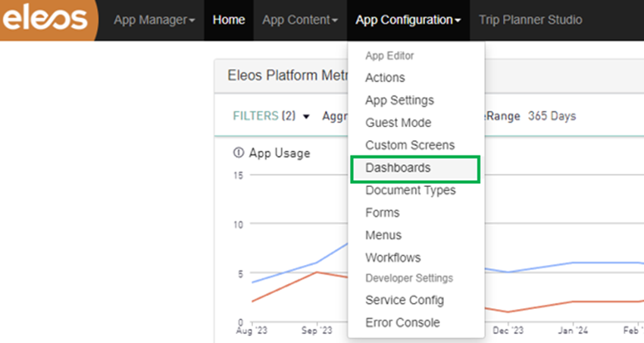Open the App Manager dropdown menu
This screenshot has width=644, height=343.
[155, 20]
